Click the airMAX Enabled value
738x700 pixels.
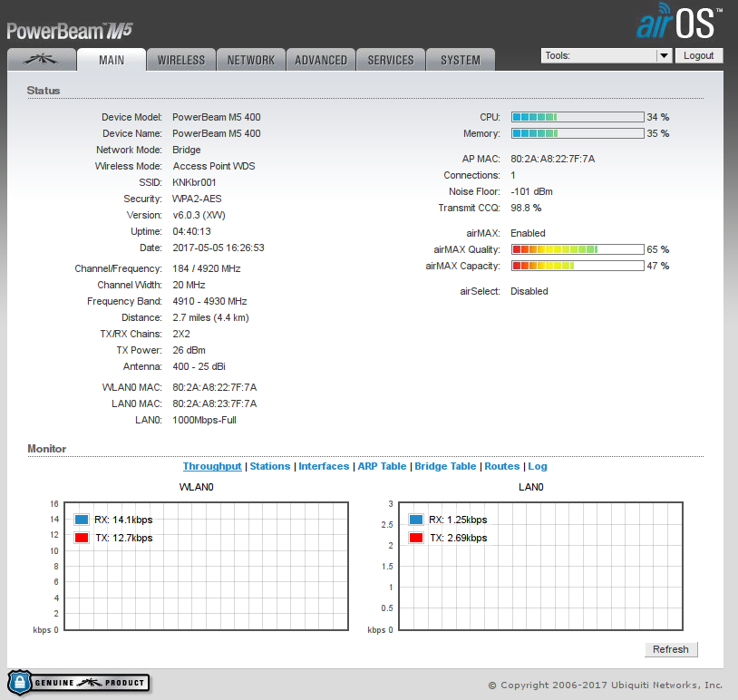528,233
